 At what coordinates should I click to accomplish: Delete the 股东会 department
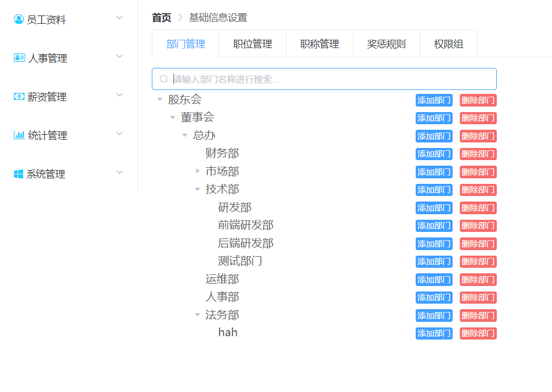coord(478,100)
